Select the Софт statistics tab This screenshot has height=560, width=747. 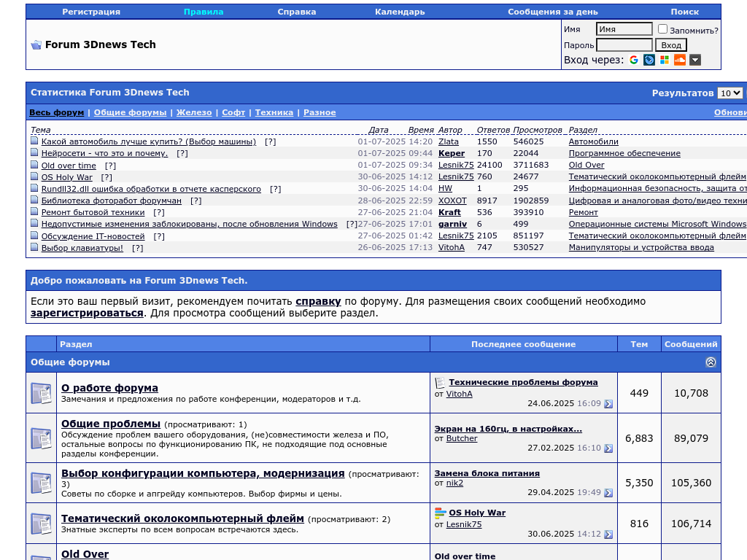[x=233, y=112]
